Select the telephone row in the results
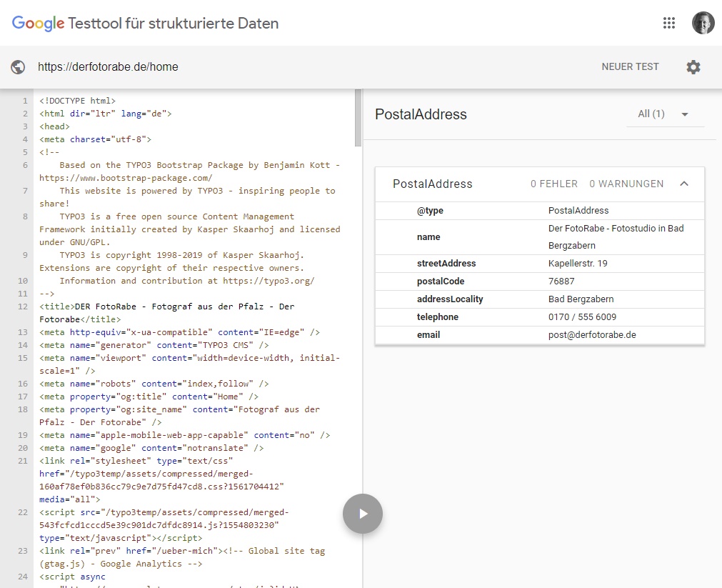This screenshot has width=722, height=588. [x=539, y=317]
